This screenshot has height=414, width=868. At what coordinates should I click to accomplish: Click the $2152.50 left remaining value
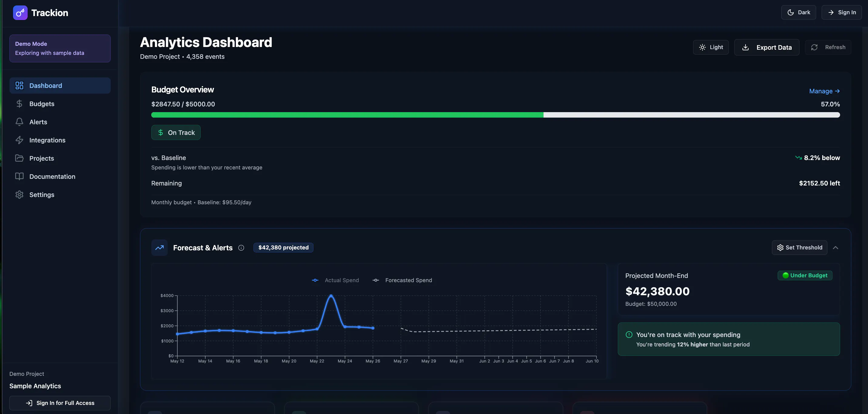[819, 184]
